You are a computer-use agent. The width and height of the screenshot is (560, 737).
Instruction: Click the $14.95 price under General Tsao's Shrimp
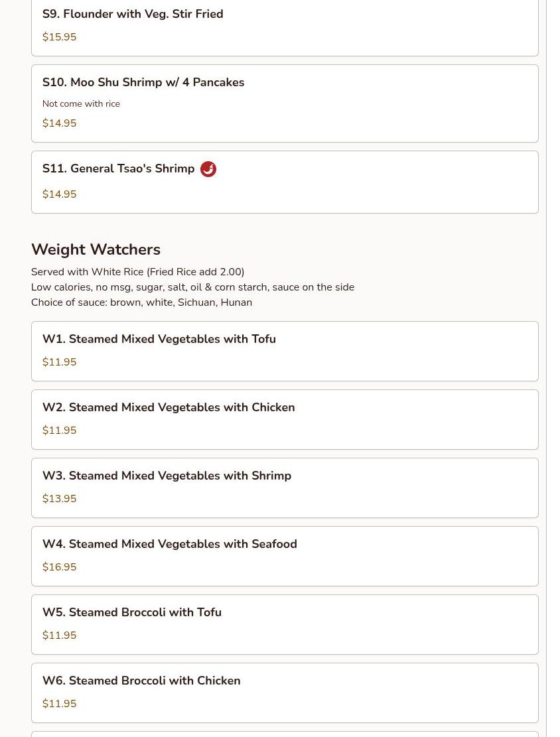(x=59, y=194)
